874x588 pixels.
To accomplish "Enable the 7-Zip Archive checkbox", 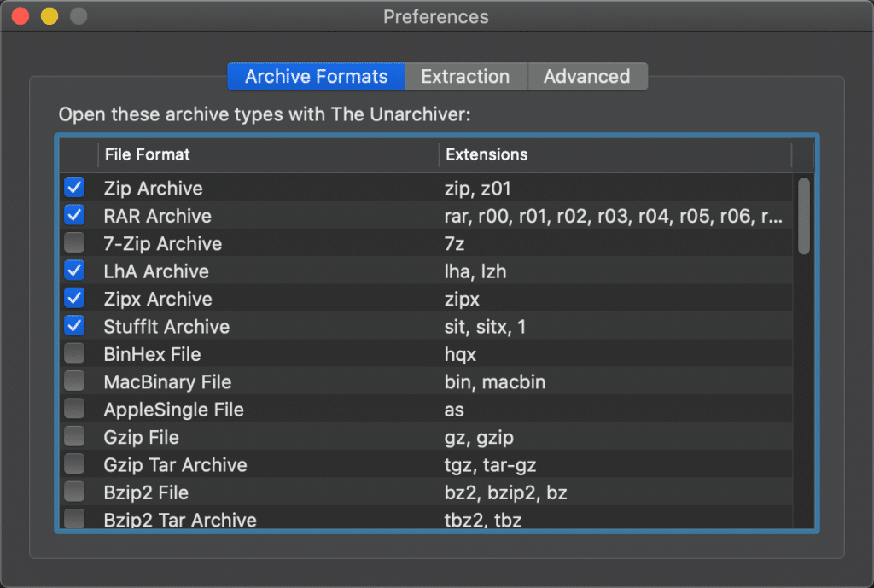I will coord(75,243).
